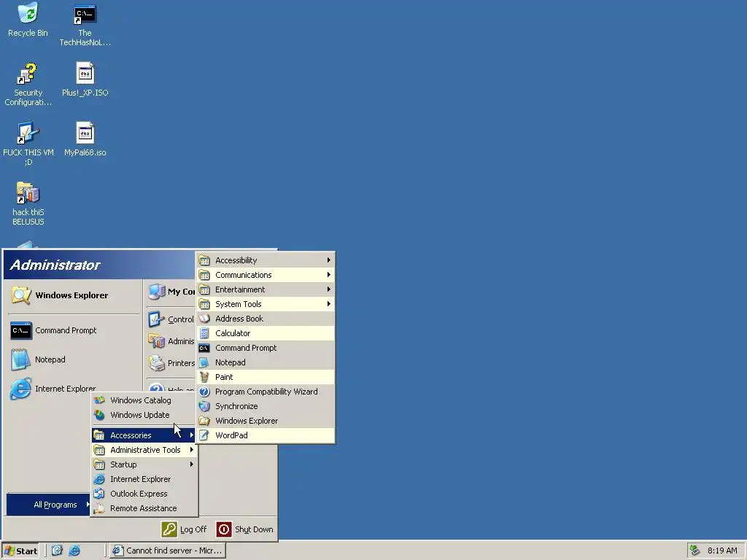Image resolution: width=747 pixels, height=560 pixels.
Task: Click the Log Off button
Action: [x=184, y=529]
